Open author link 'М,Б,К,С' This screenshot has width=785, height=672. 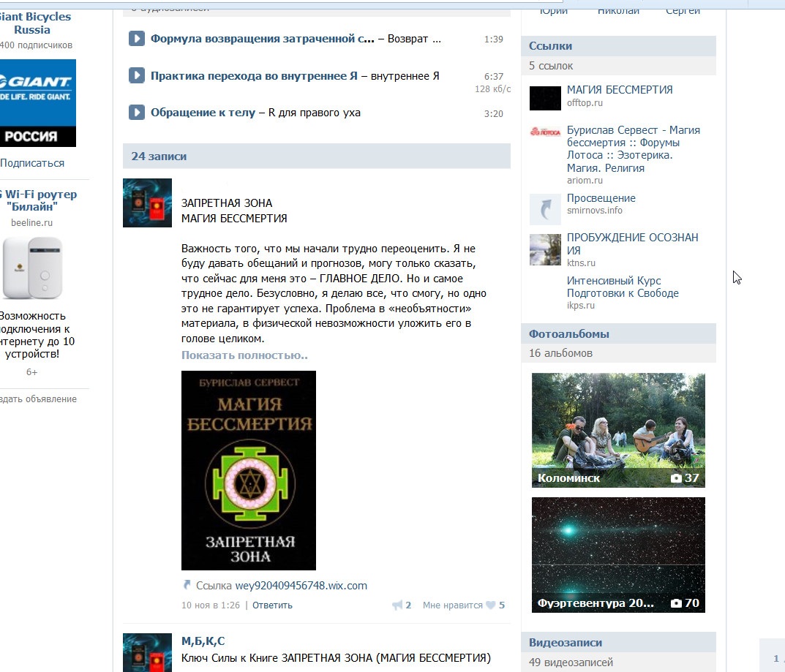point(203,641)
